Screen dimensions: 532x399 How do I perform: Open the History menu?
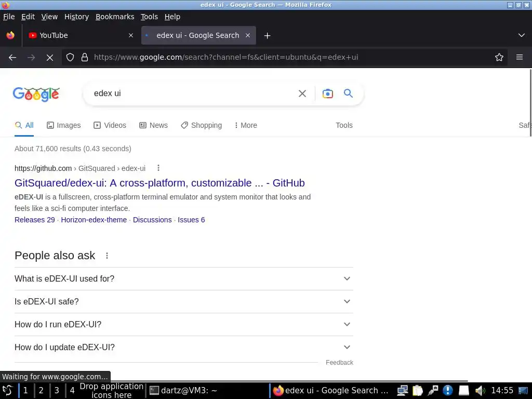coord(77,17)
